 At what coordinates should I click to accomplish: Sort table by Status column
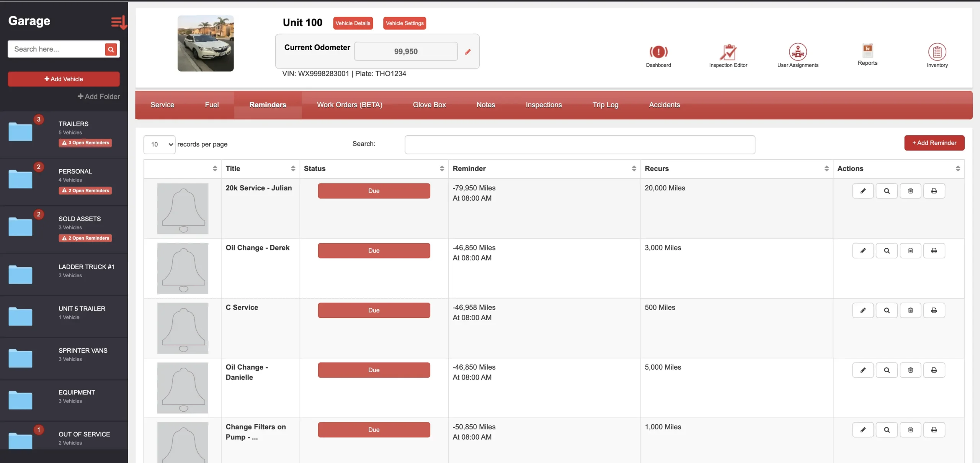(x=373, y=169)
